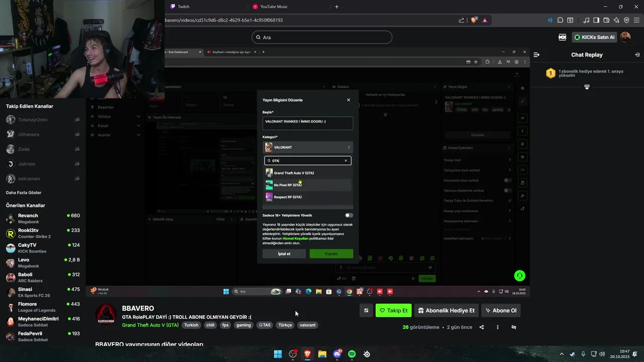Open the Leo AI sparkle icon
Viewport: 644px width, 362px height.
[616, 20]
